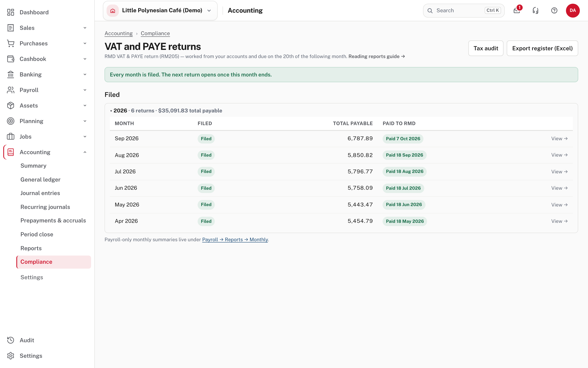This screenshot has width=588, height=368.
Task: Open the Little Polynesian Café company dropdown
Action: tap(160, 10)
